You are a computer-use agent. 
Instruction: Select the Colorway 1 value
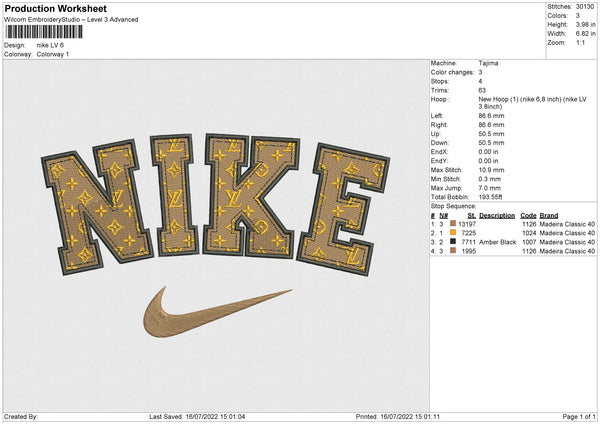[x=53, y=54]
